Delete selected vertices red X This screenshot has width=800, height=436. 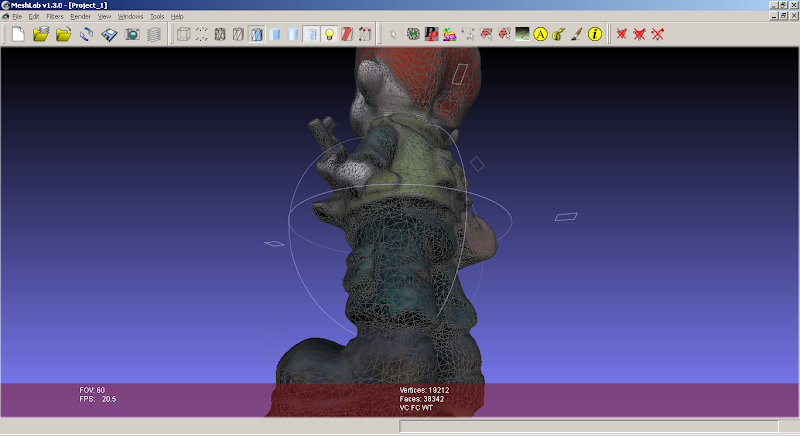[621, 34]
